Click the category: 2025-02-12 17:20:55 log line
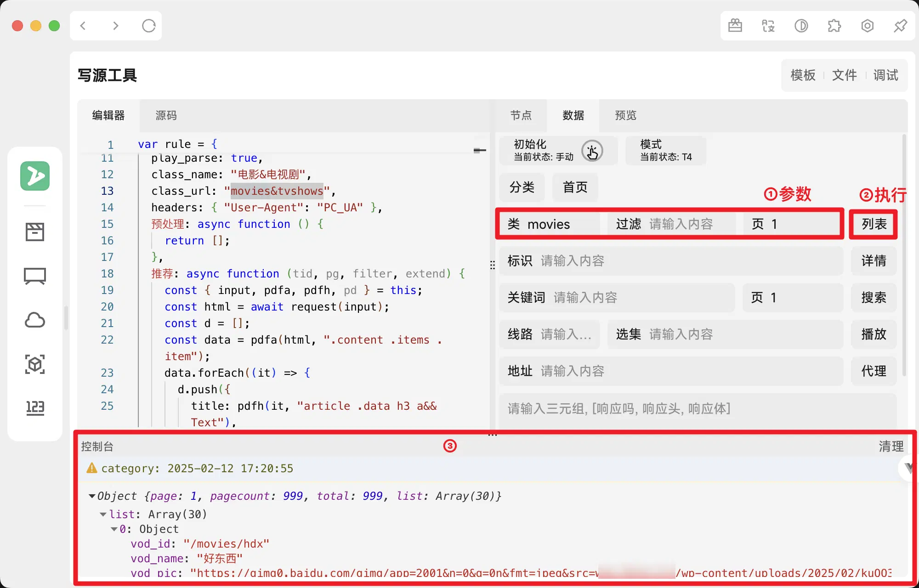Screen dimensions: 919x588 (x=197, y=469)
